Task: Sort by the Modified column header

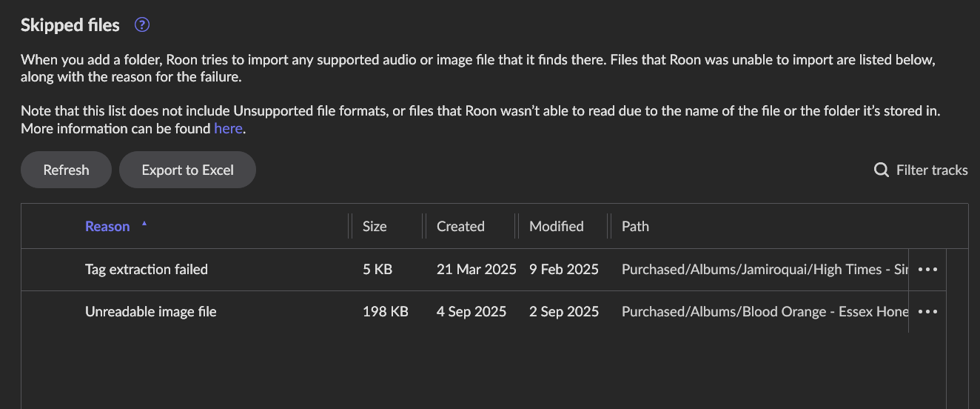Action: [x=557, y=227]
